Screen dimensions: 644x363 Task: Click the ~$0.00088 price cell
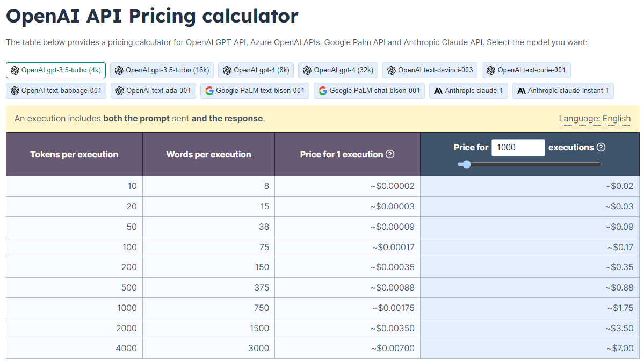(x=348, y=287)
